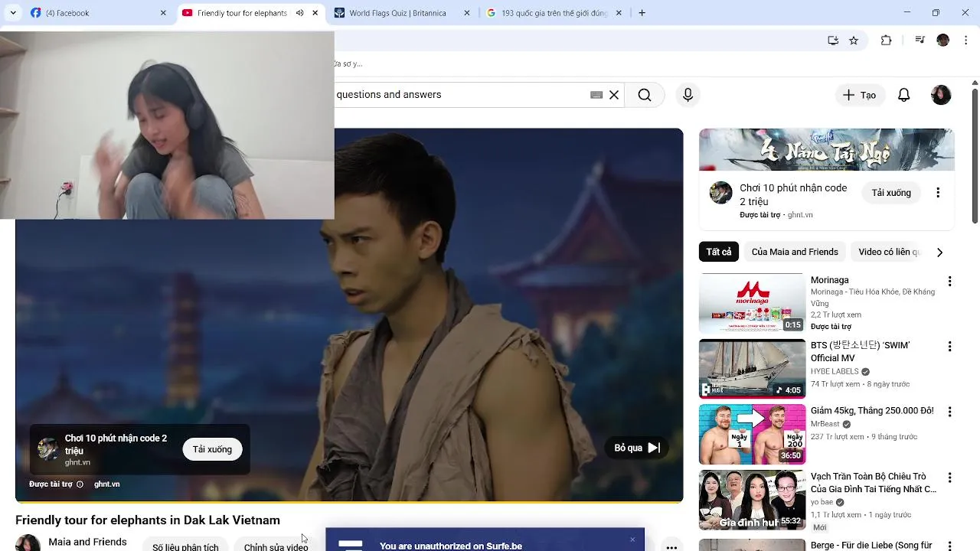Open the media controls icon
This screenshot has height=551, width=980.
920,41
